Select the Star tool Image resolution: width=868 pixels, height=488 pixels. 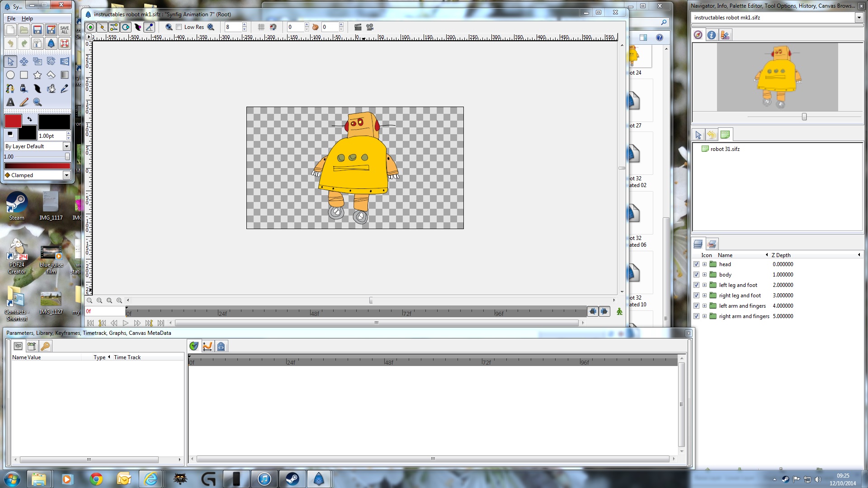(38, 75)
